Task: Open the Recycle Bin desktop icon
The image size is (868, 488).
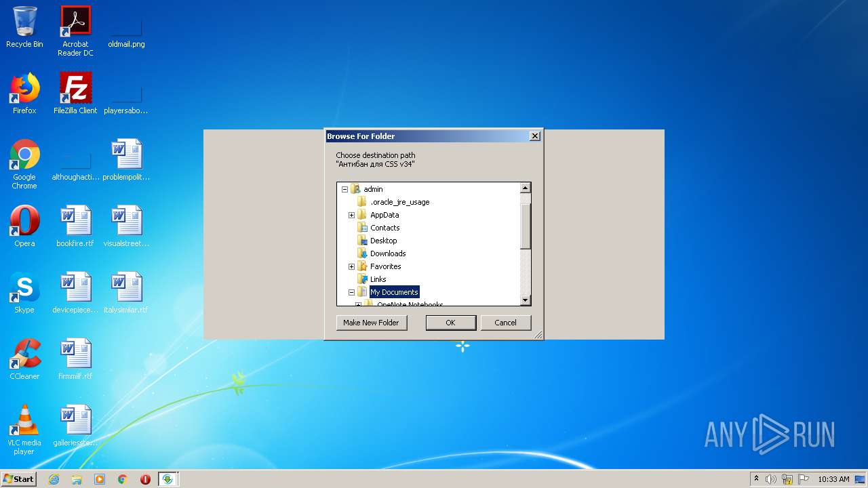Action: [24, 27]
